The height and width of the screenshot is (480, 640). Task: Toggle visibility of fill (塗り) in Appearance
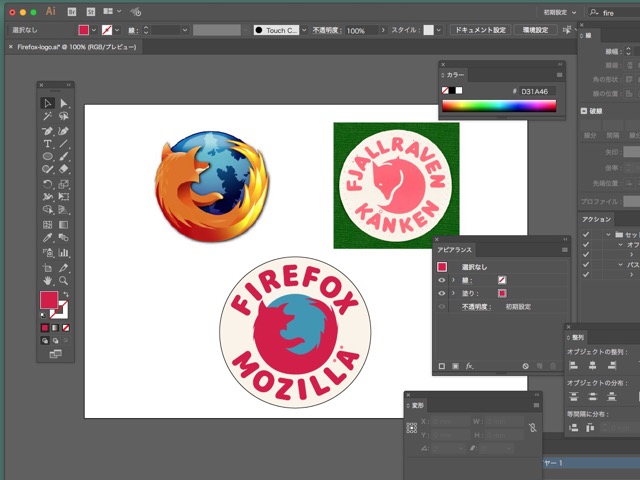pyautogui.click(x=442, y=293)
